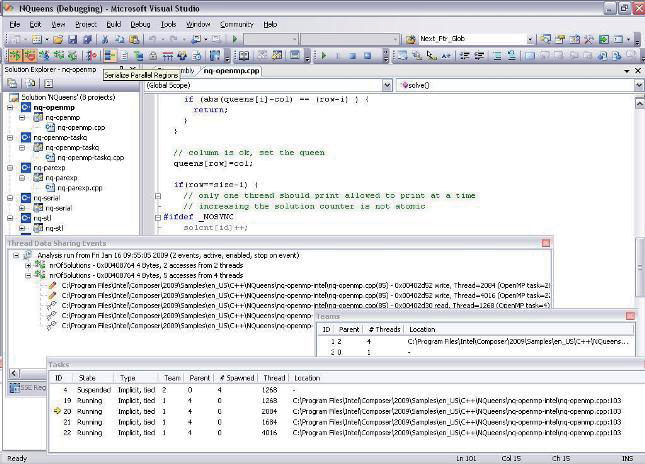
Task: Close the Teams panel
Action: tap(630, 316)
